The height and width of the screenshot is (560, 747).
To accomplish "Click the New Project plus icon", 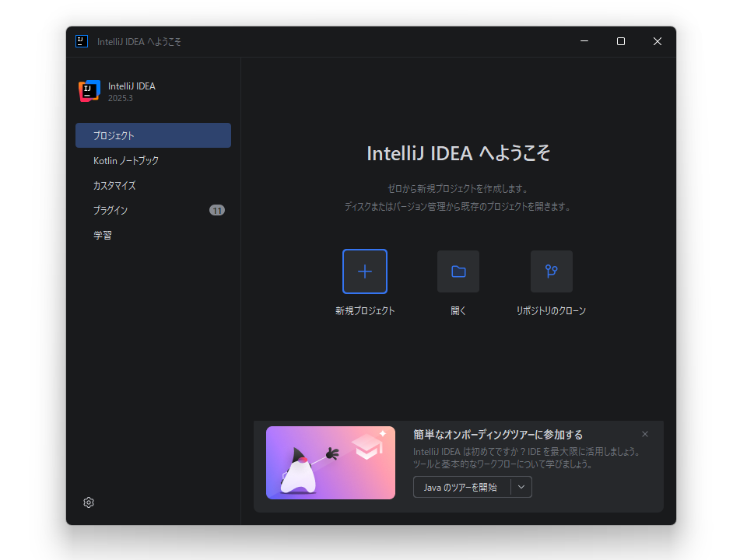I will tap(365, 271).
